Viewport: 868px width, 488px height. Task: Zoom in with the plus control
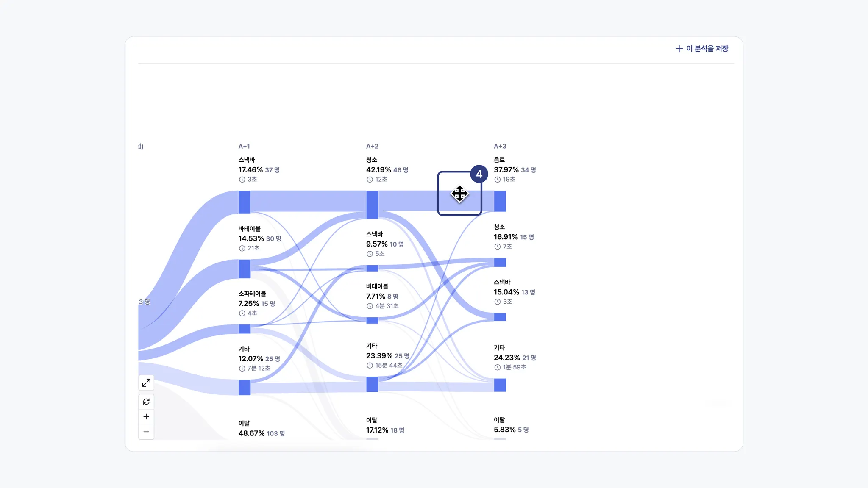[146, 417]
